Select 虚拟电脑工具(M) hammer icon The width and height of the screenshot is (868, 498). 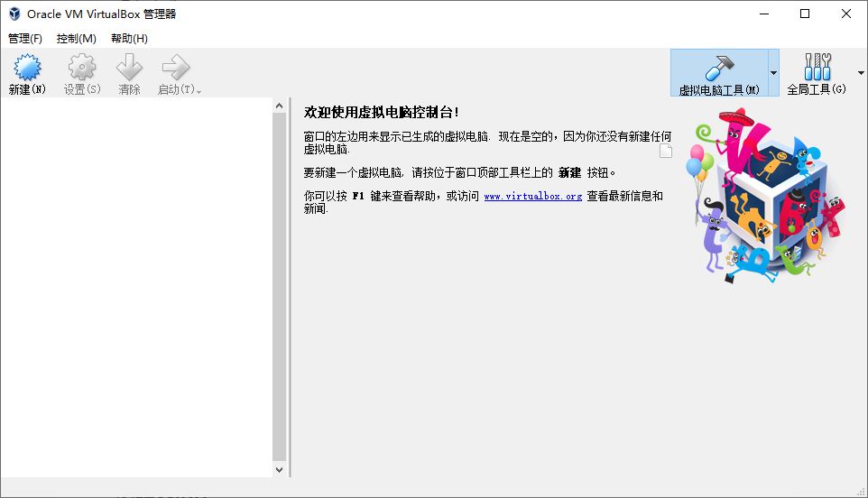[720, 69]
